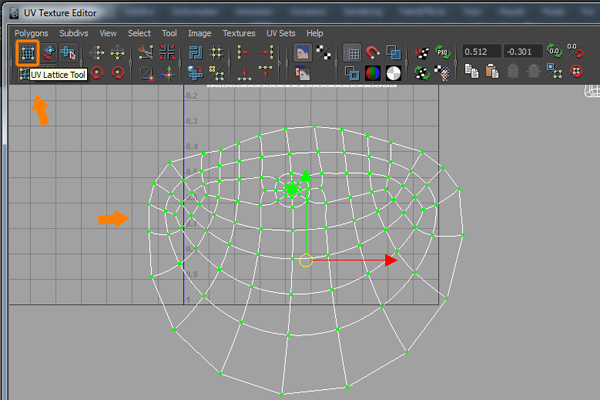
Task: Click the yellow circle manipulator center handle
Action: point(306,261)
